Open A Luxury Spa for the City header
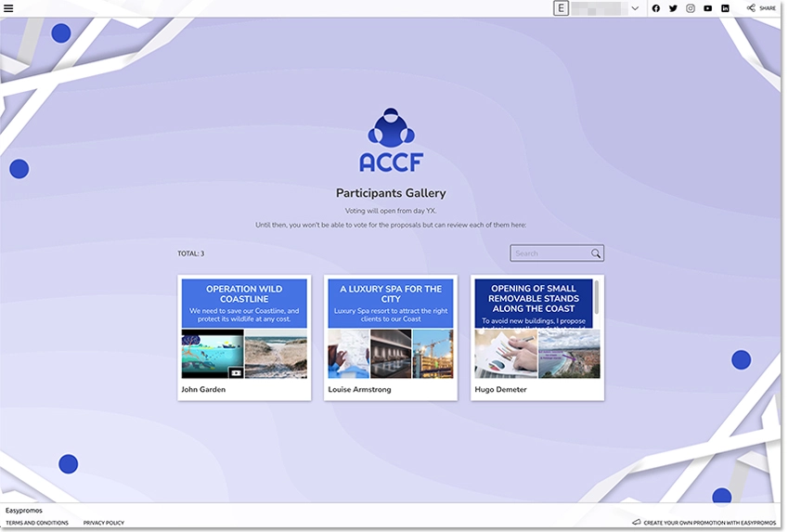The image size is (788, 532). (391, 304)
